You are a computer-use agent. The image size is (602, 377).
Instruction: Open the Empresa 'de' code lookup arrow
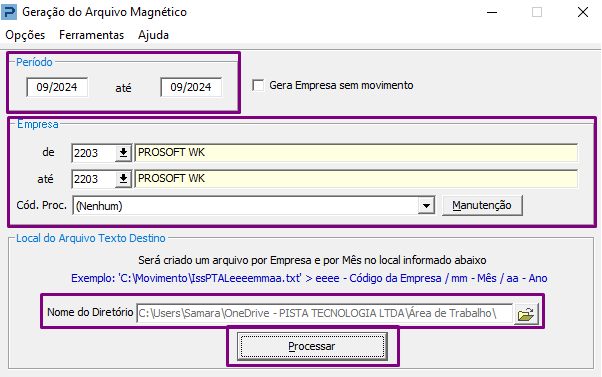[x=123, y=153]
